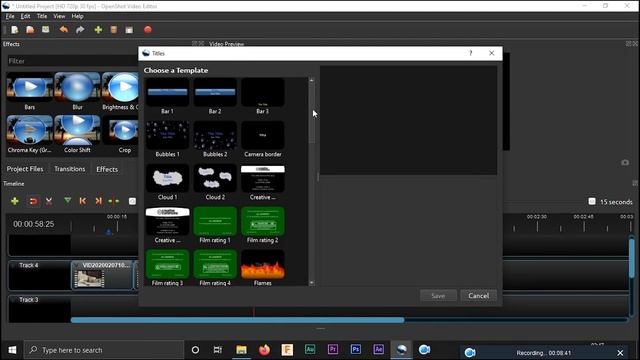640x360 pixels.
Task: Click the Choose Profile toolbar icon
Action: (x=114, y=30)
